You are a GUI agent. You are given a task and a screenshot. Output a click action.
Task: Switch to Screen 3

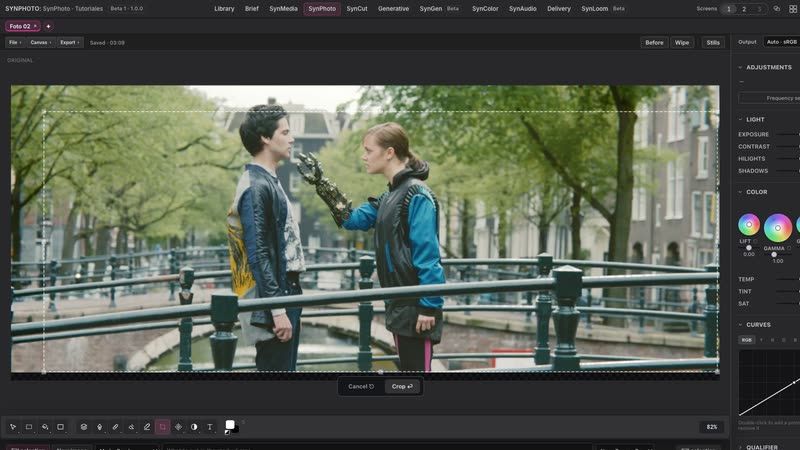click(759, 9)
